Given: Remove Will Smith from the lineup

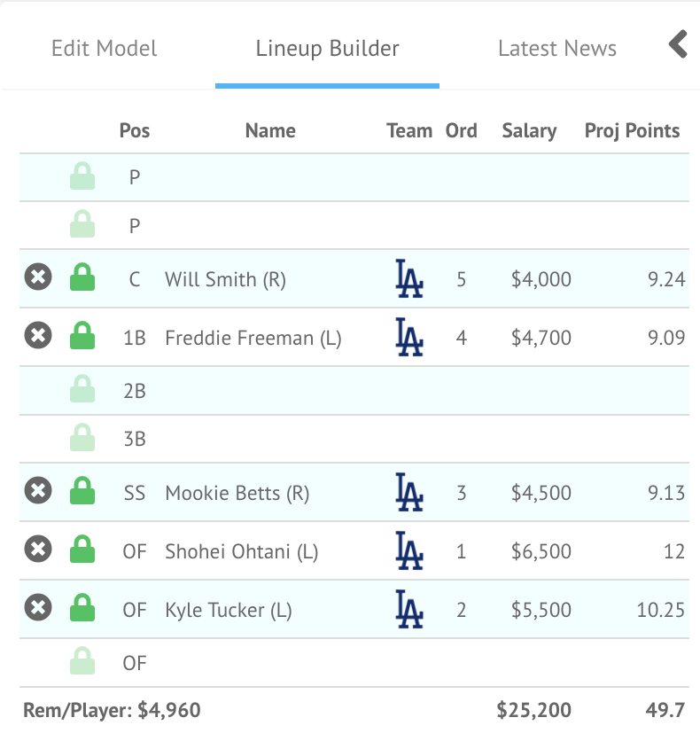Looking at the screenshot, I should (37, 278).
